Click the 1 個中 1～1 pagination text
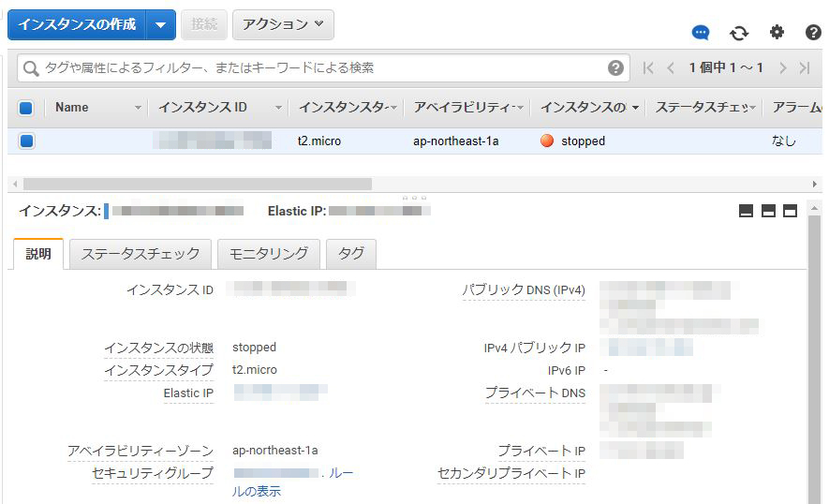The height and width of the screenshot is (504, 829). click(726, 67)
